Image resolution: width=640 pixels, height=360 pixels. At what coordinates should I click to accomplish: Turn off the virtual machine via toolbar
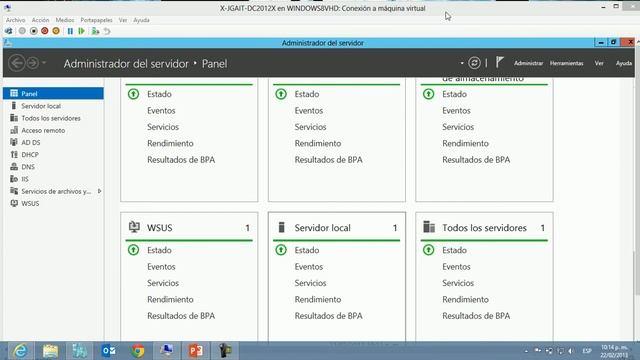tap(33, 31)
